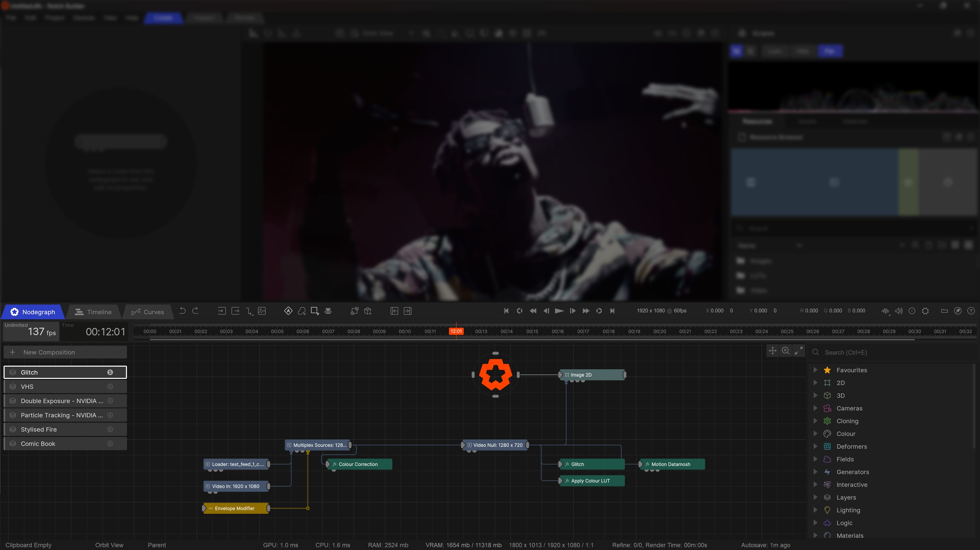Click the audio waveform icon
Screen dimensions: 980x550
coord(885,311)
